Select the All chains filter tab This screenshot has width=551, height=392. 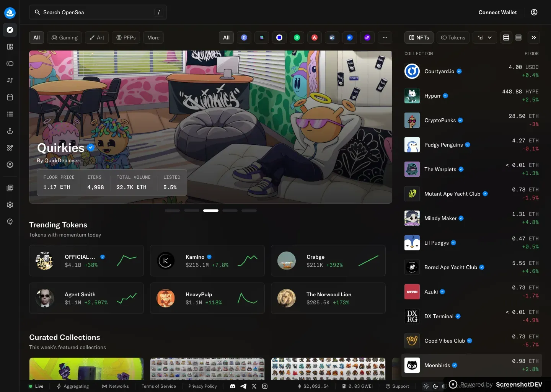pyautogui.click(x=227, y=38)
